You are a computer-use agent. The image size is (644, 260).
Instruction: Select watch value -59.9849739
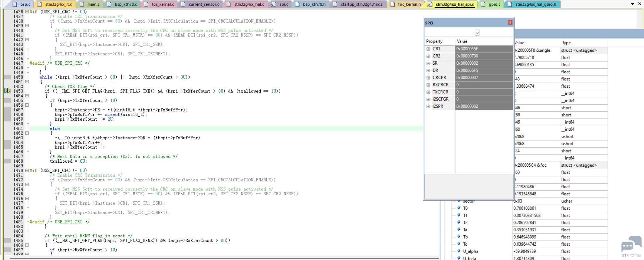[536, 251]
